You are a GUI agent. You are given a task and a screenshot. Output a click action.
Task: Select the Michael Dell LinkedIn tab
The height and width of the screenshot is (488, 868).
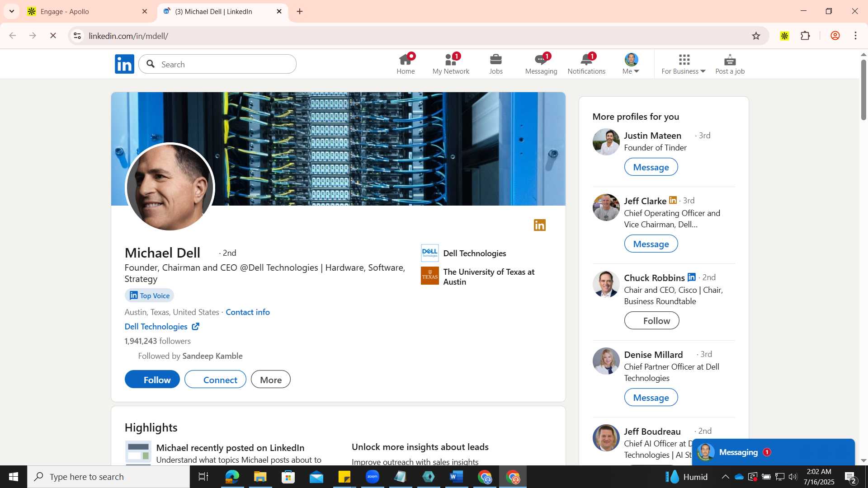(222, 12)
